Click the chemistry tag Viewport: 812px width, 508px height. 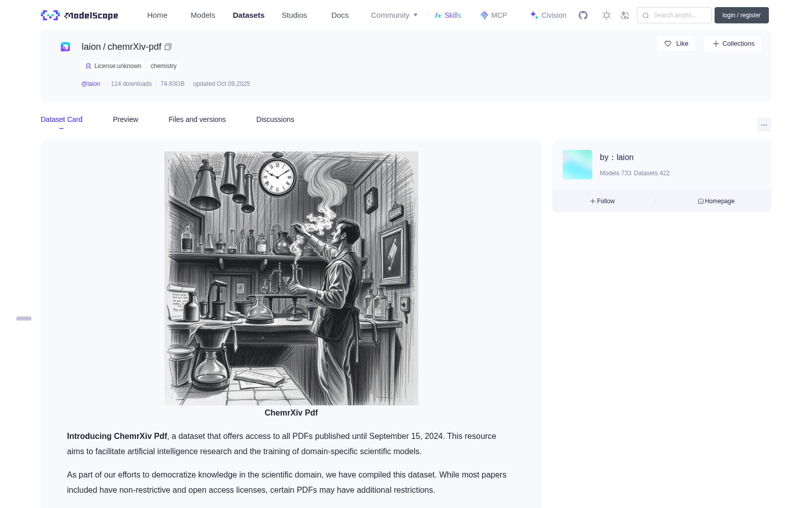163,66
